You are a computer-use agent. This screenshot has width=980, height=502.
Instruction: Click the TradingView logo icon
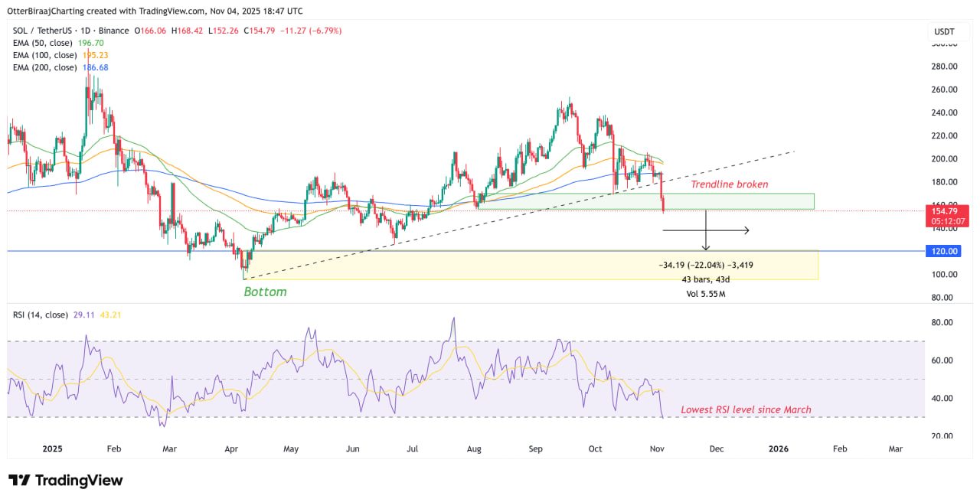[20, 481]
